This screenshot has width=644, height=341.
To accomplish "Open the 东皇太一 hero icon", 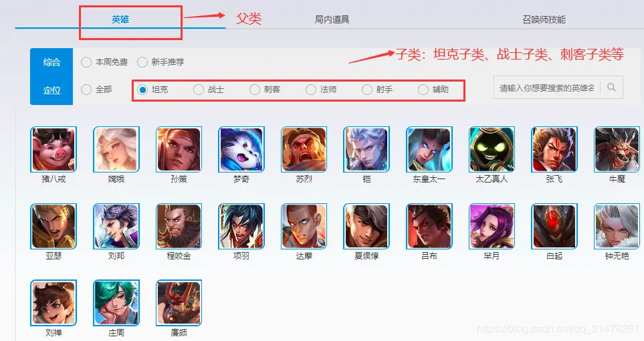I will pyautogui.click(x=429, y=149).
